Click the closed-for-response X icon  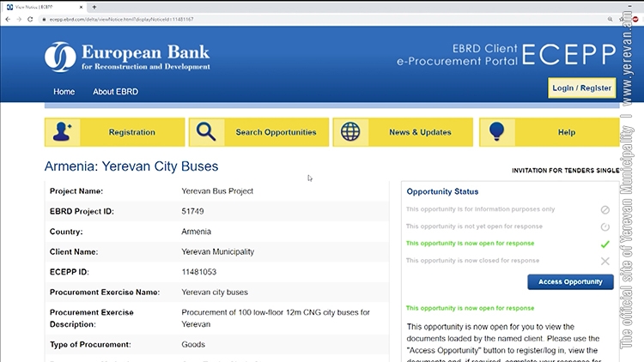coord(605,261)
